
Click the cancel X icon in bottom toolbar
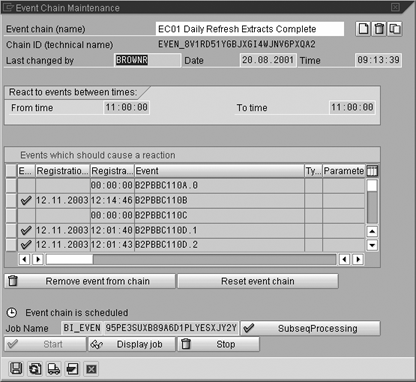[x=91, y=369]
